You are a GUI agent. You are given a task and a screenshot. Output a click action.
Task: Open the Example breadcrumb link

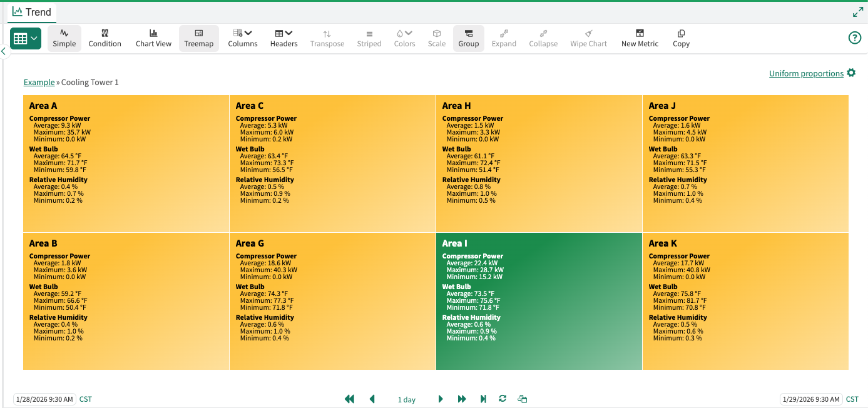[39, 83]
